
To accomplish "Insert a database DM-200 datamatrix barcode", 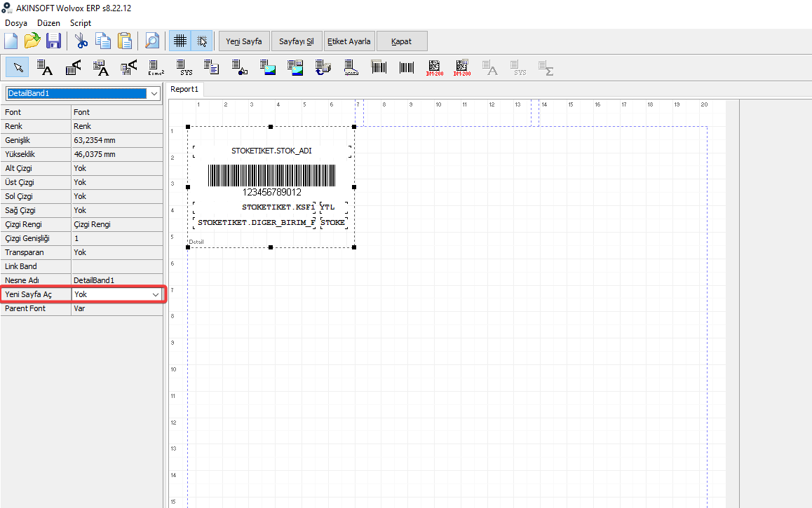I will [x=462, y=67].
